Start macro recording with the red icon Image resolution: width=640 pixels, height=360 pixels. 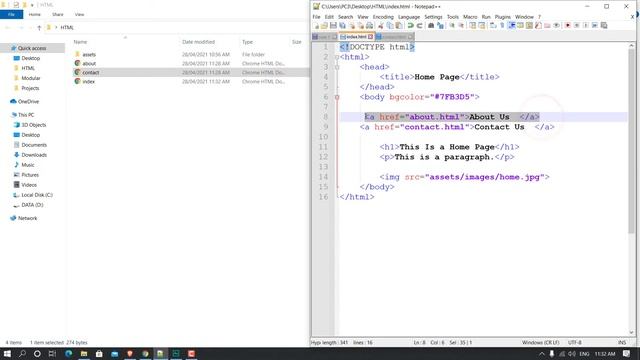tap(567, 25)
